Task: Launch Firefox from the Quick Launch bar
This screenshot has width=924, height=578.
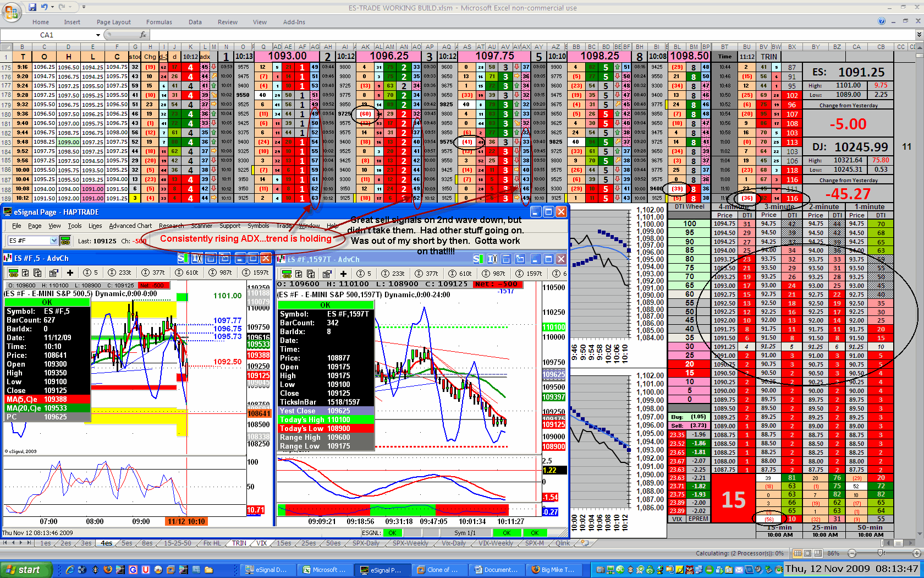Action: [x=108, y=570]
